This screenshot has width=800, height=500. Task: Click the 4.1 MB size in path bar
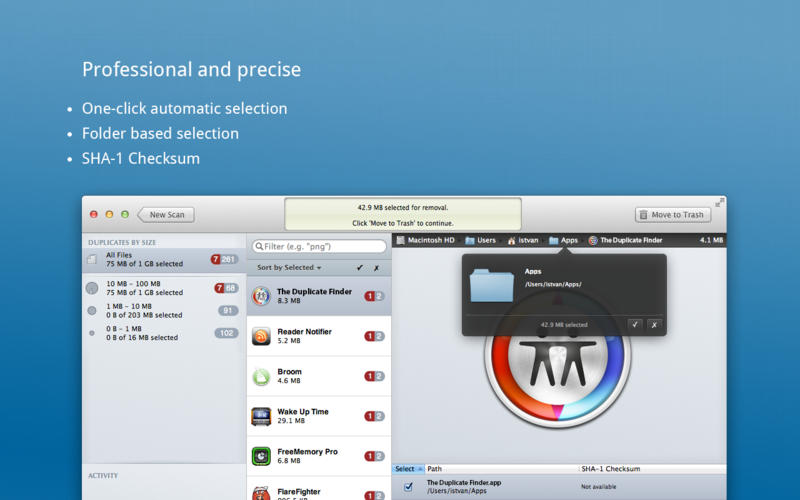[711, 240]
